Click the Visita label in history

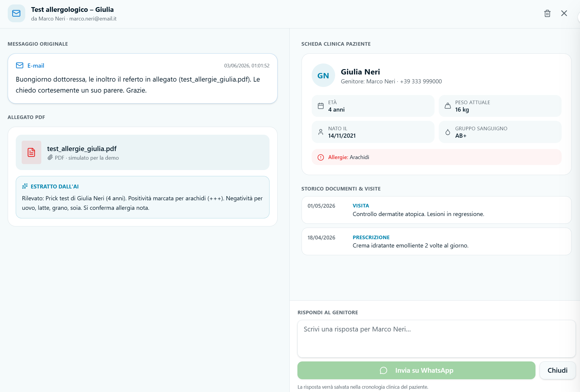pos(361,206)
